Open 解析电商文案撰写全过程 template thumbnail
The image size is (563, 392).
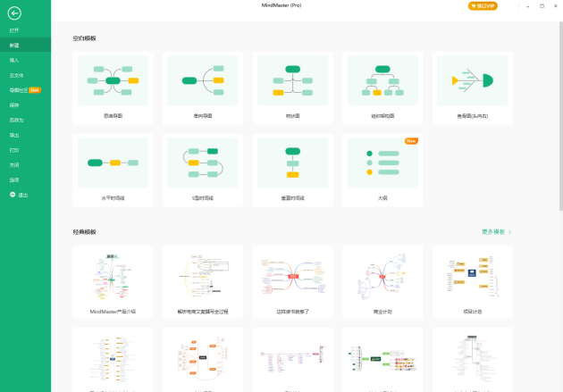point(203,276)
